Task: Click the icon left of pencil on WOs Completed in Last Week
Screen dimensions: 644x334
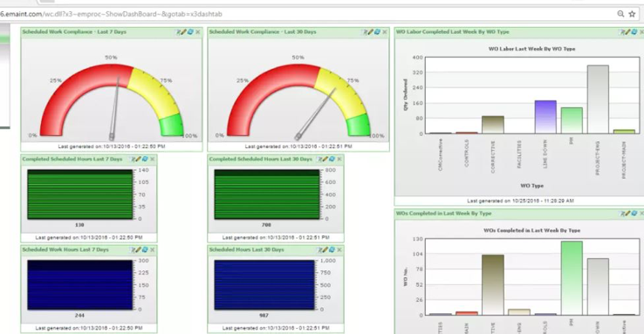Action: pos(622,214)
